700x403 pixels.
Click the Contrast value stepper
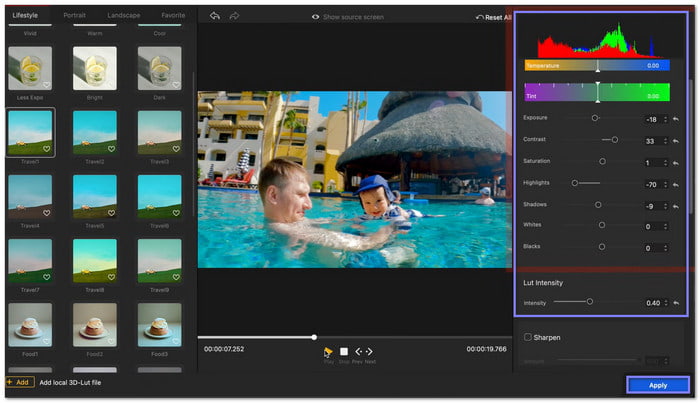666,141
